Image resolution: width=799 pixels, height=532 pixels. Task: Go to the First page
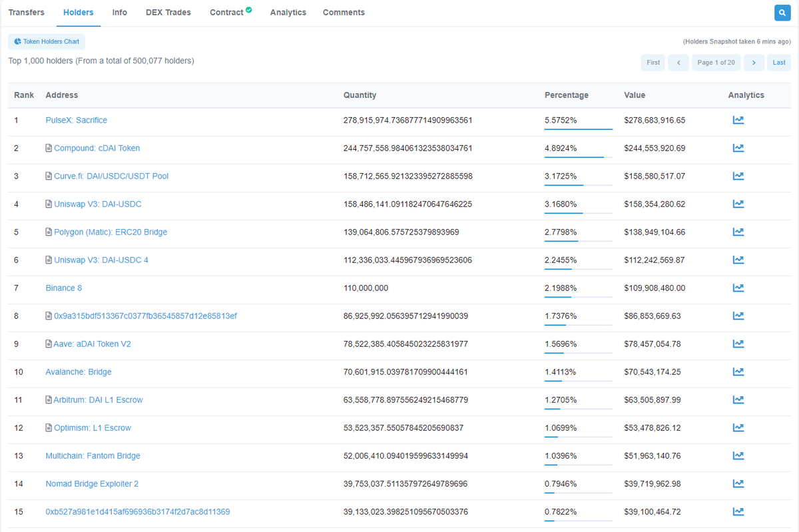coord(653,63)
